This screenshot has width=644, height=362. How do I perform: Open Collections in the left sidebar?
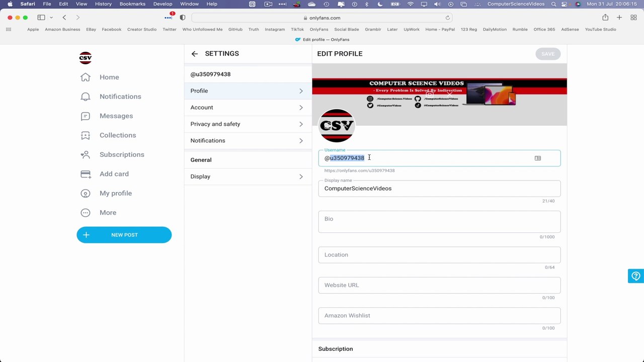pos(108,135)
